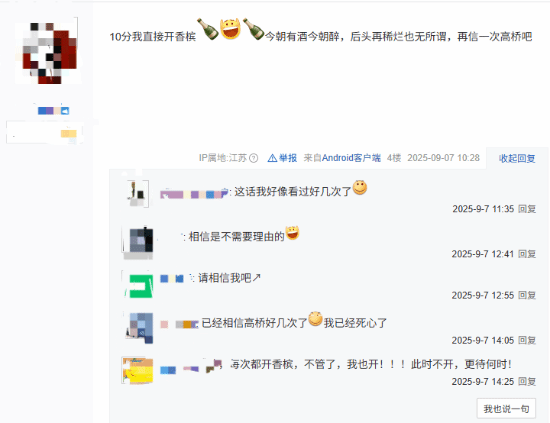The width and height of the screenshot is (550, 423).
Task: Click the poster's username under main avatar
Action: click(53, 111)
